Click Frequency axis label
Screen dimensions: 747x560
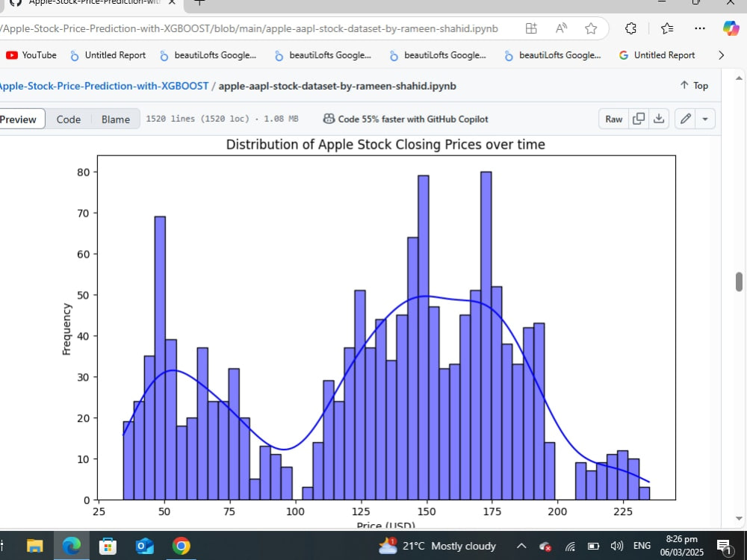click(x=66, y=329)
